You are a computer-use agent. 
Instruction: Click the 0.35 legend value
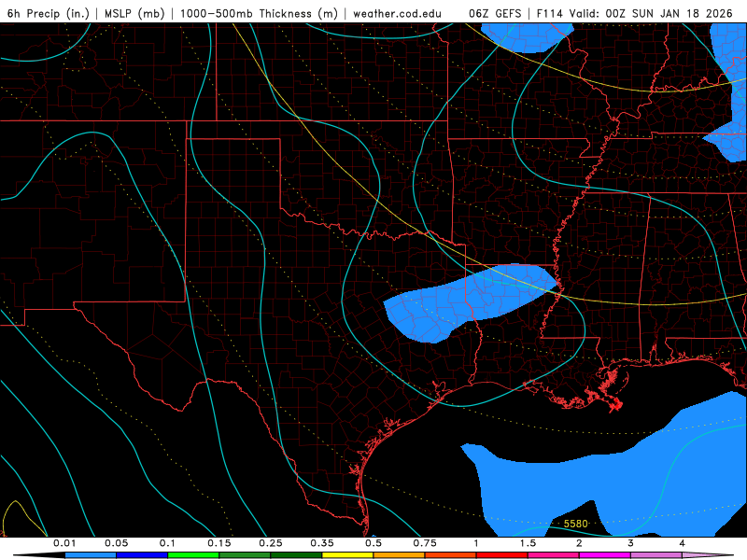322,543
